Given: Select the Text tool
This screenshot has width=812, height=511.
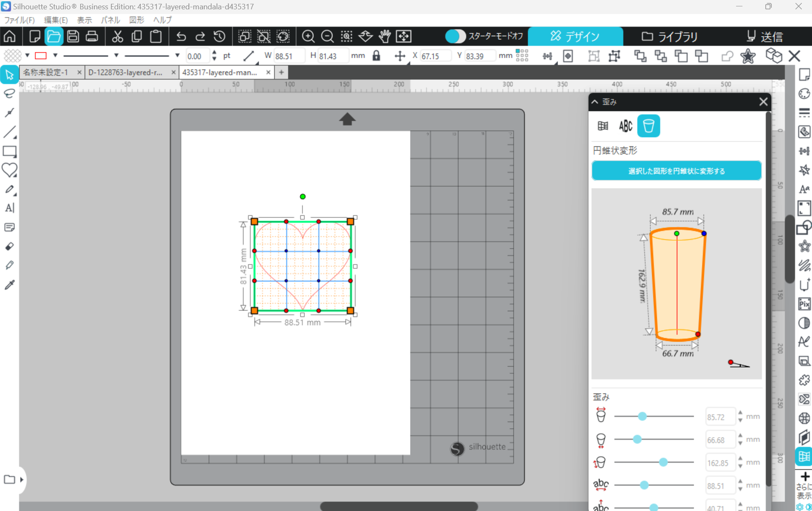Looking at the screenshot, I should [x=9, y=208].
